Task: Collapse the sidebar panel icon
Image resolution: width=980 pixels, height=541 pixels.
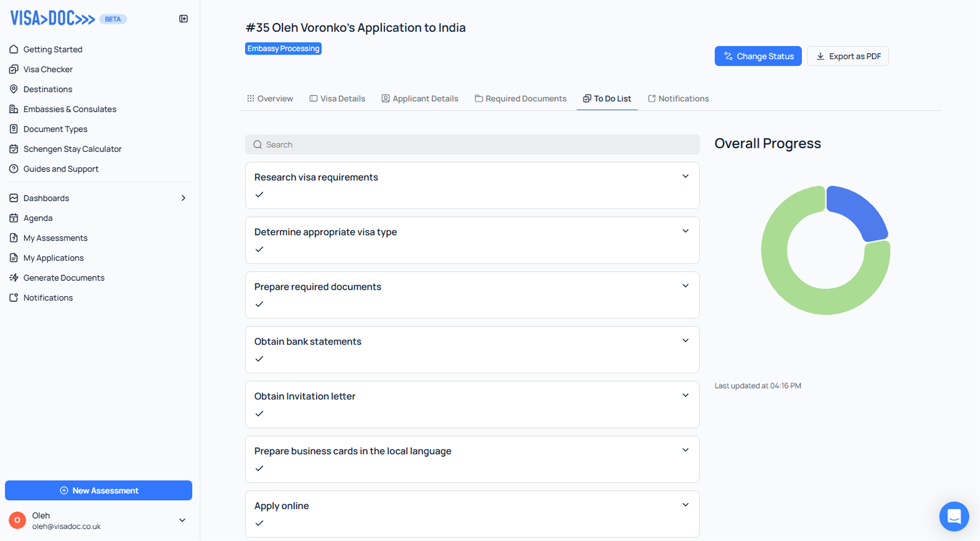Action: [x=183, y=19]
